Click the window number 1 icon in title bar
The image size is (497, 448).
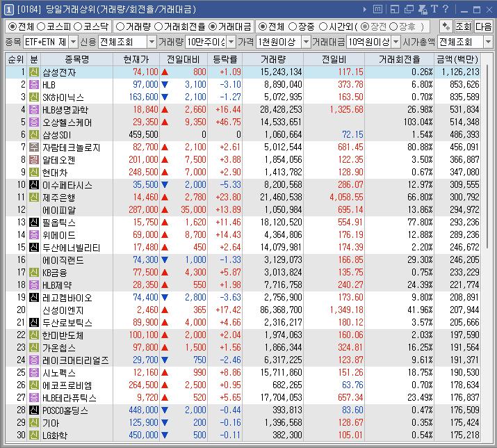(8, 10)
